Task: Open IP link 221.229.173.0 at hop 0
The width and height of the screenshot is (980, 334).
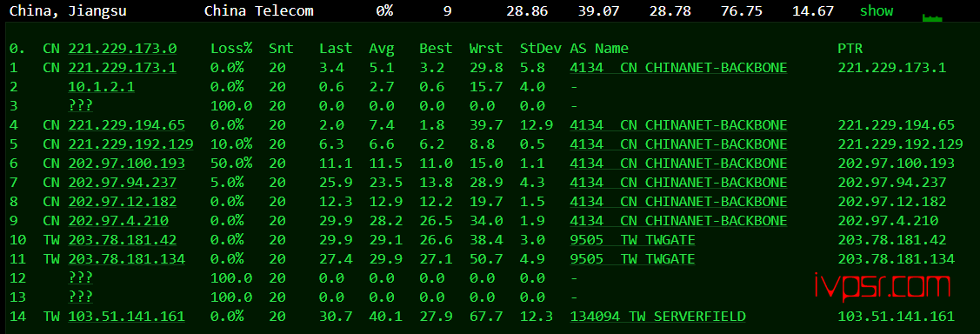Action: pos(123,49)
